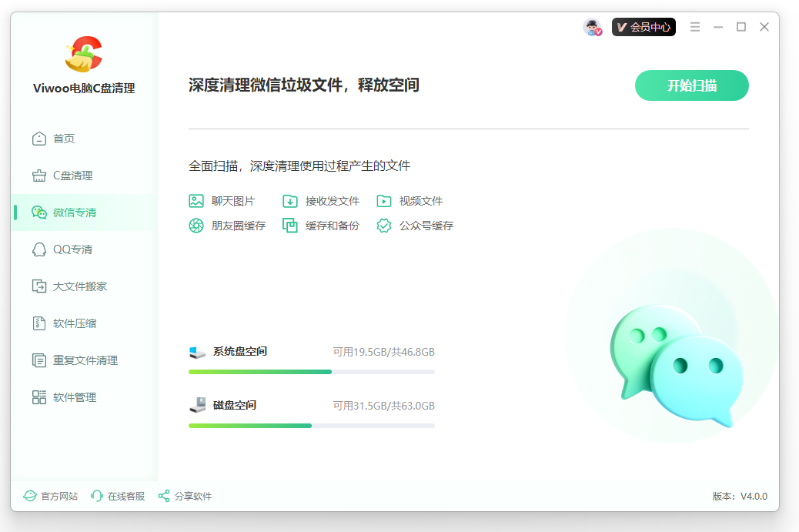Select the 缓存和备份 (cache and backup) icon
The height and width of the screenshot is (532, 799).
(290, 226)
